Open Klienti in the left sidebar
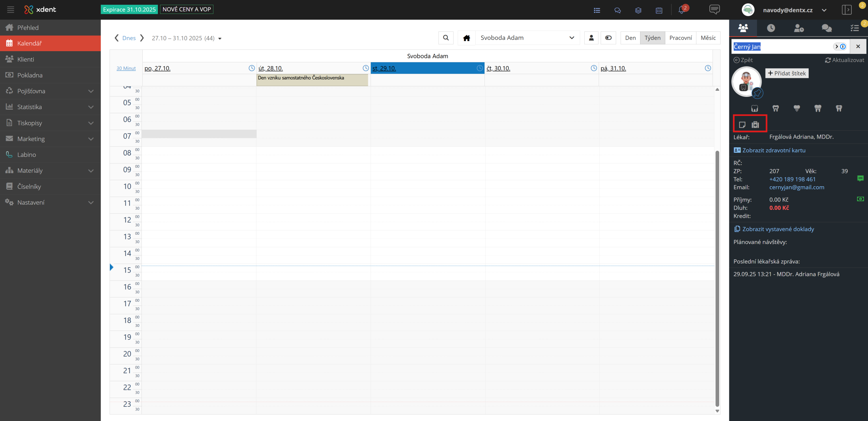 pyautogui.click(x=26, y=59)
